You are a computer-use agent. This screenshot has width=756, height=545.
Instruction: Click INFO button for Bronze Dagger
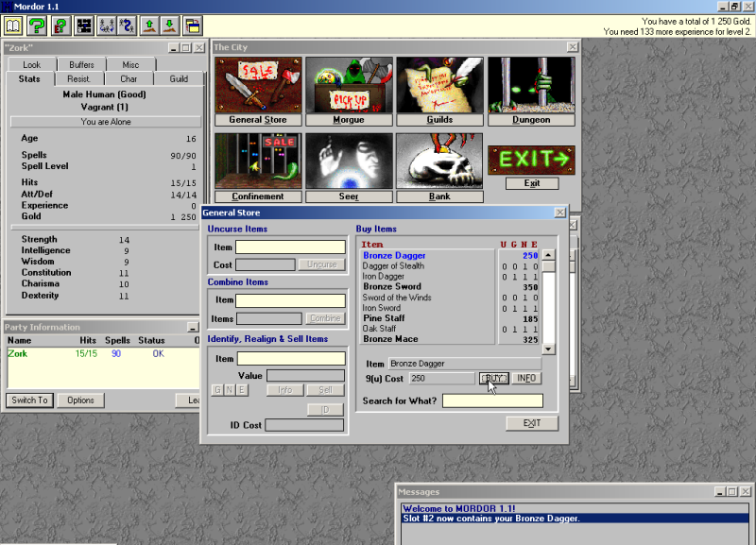click(x=526, y=378)
